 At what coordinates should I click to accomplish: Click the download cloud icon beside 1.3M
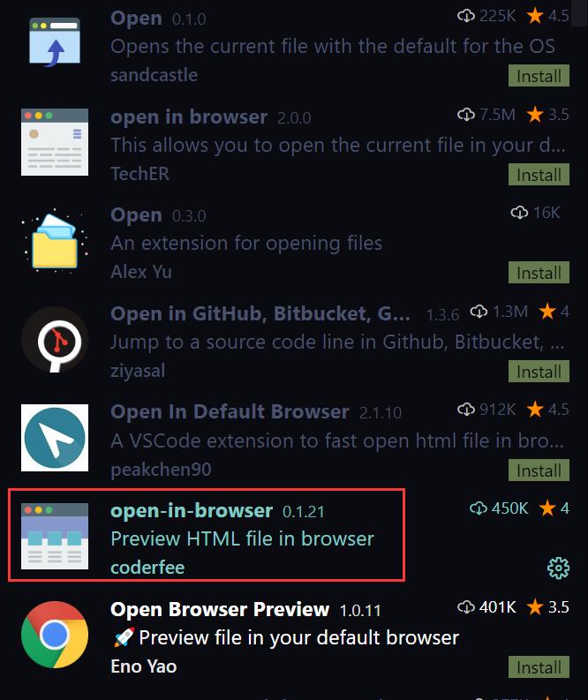pos(479,312)
